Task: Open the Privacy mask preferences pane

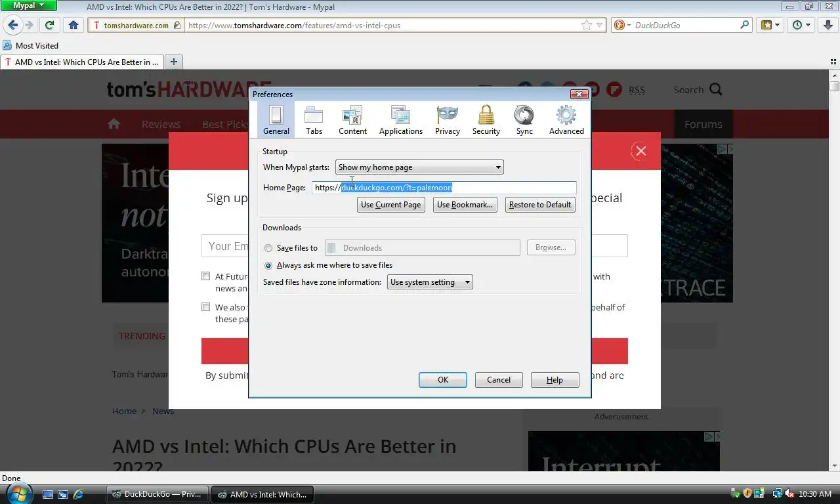Action: (x=447, y=120)
